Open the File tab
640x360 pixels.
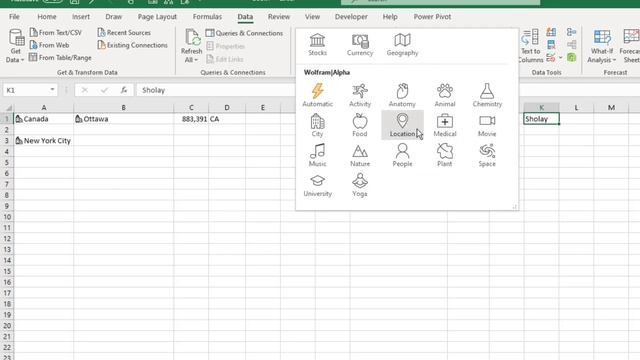tap(14, 17)
